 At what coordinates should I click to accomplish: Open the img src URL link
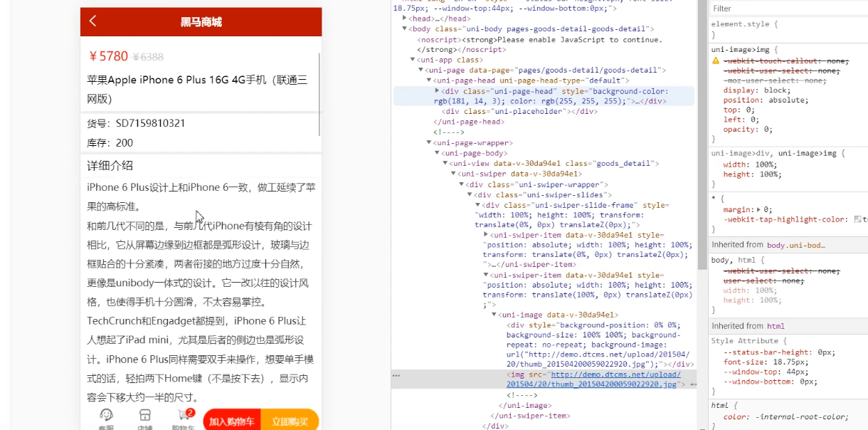click(x=594, y=379)
